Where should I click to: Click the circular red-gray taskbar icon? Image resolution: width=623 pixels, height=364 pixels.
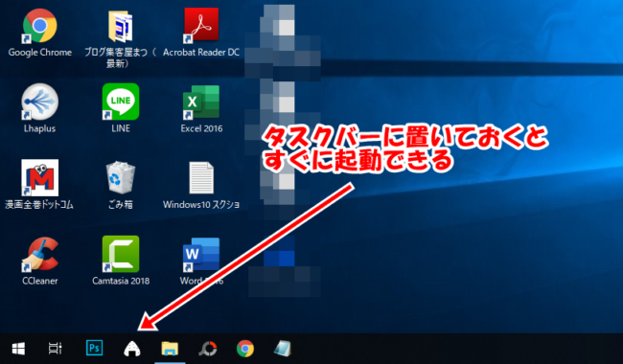point(208,349)
